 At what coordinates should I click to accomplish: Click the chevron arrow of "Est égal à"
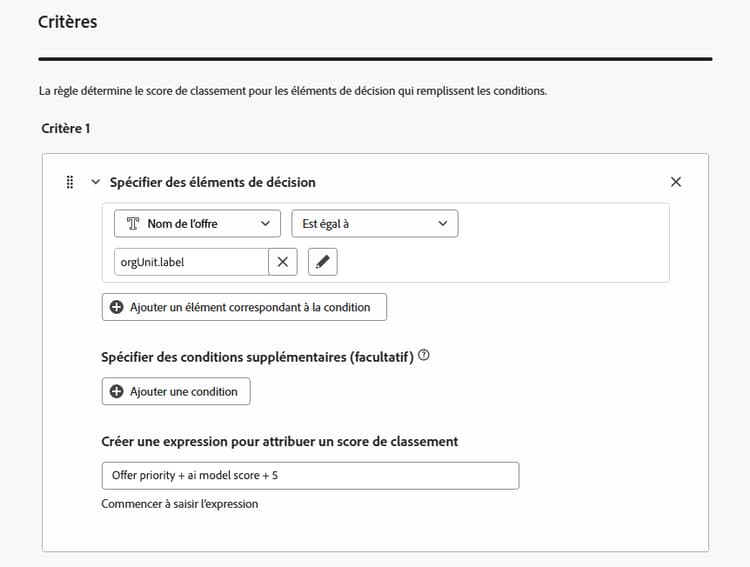[443, 224]
